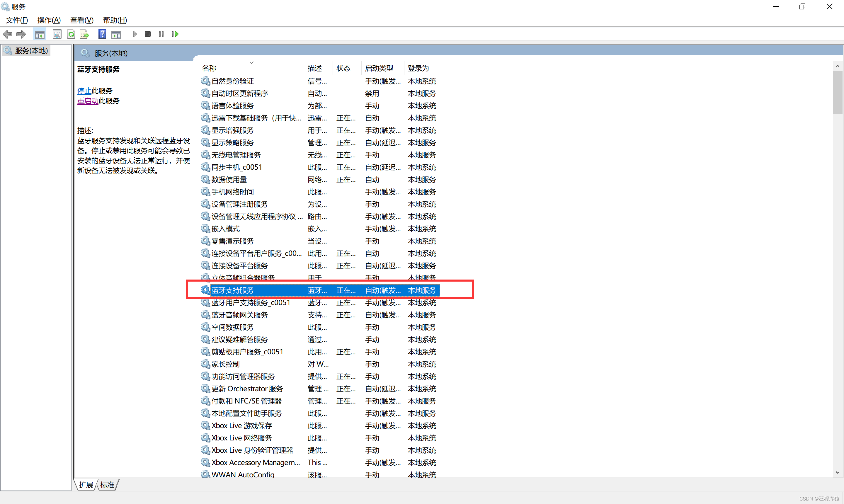The width and height of the screenshot is (844, 504).
Task: Select the 迅雷下载基础服务 row
Action: point(320,118)
